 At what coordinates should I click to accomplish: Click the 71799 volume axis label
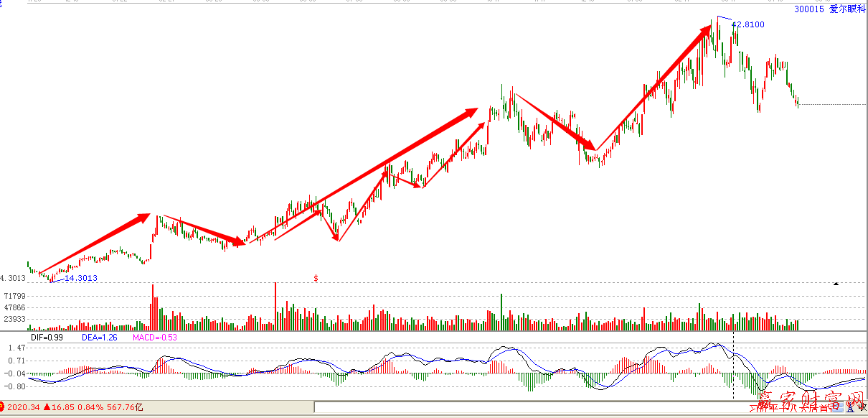tap(14, 296)
